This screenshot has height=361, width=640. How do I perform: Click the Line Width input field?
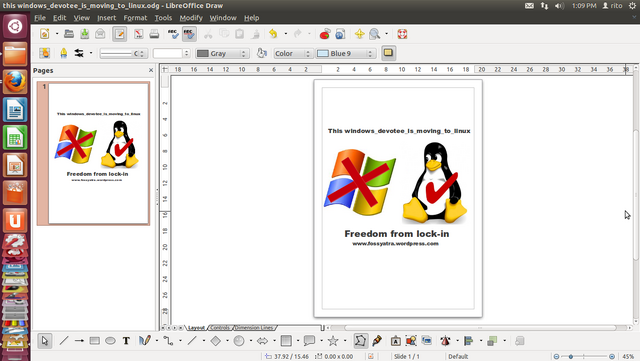pos(168,53)
